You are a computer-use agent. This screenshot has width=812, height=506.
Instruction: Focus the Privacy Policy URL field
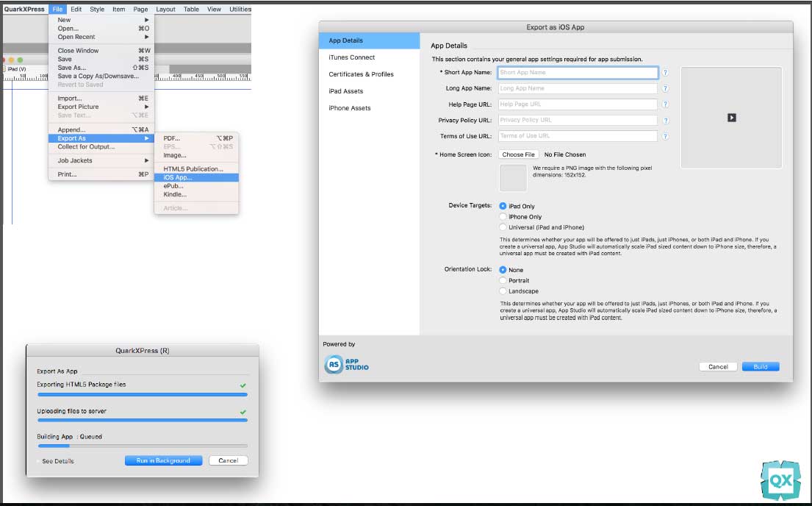[578, 121]
